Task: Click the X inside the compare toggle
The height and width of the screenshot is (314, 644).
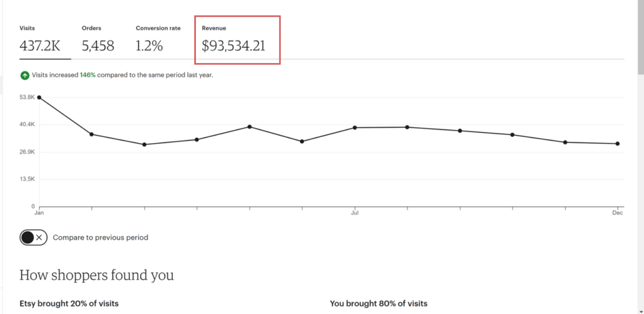Action: tap(40, 238)
